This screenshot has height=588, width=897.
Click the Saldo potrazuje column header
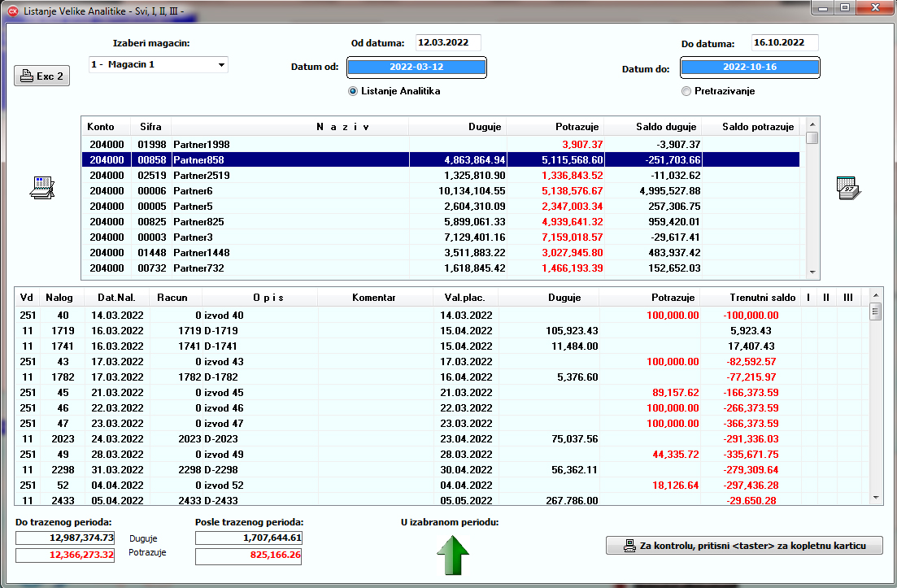[x=751, y=127]
